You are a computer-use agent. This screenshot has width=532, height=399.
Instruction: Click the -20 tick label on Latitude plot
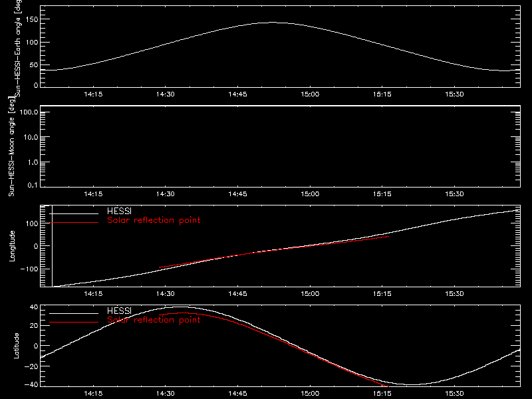coord(31,366)
